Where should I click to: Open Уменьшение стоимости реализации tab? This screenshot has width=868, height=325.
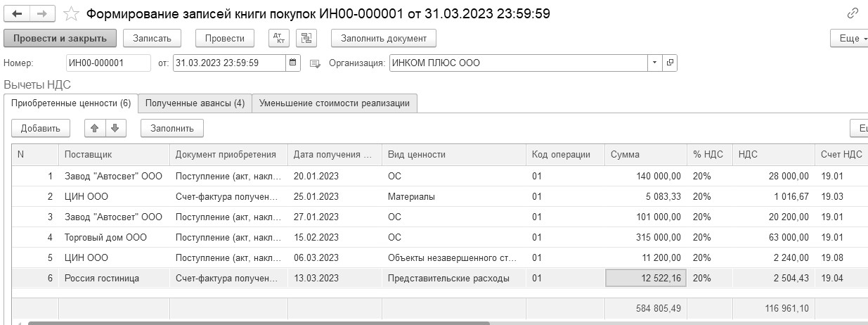335,103
